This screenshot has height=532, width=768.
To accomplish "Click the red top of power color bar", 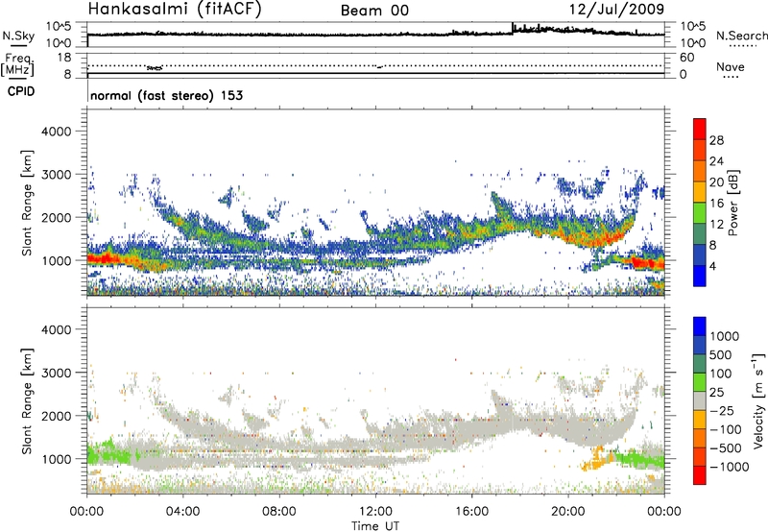I will click(x=700, y=129).
